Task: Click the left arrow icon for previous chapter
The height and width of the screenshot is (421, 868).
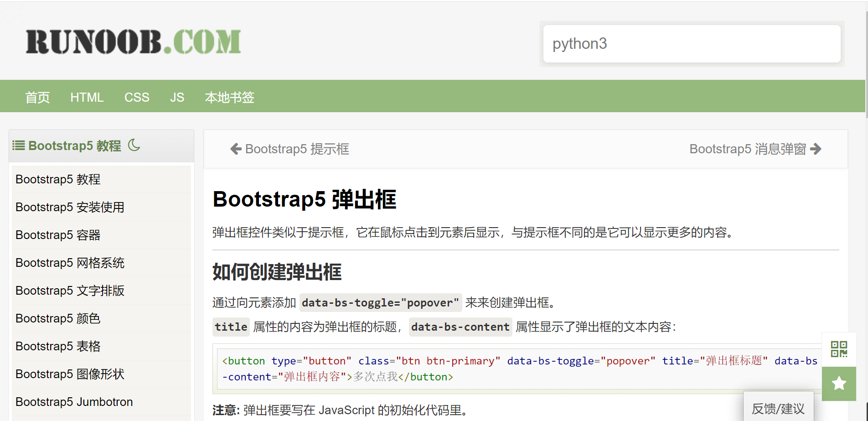Action: coord(236,149)
